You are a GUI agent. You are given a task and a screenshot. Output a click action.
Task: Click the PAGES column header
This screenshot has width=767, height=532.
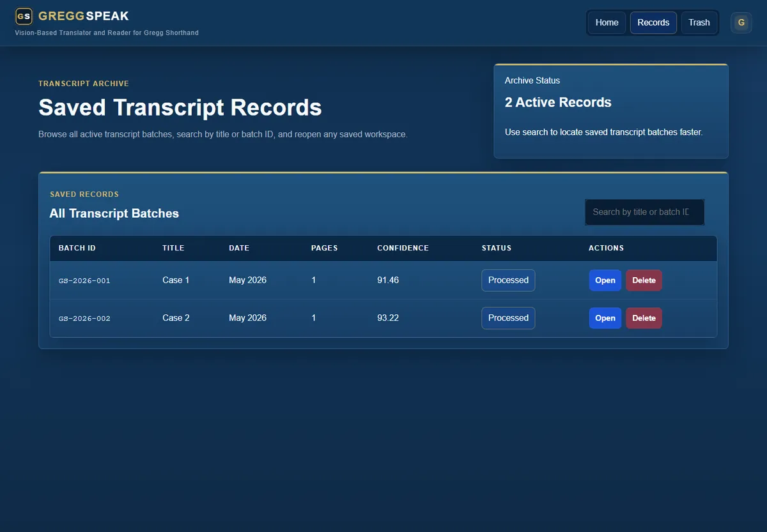324,248
